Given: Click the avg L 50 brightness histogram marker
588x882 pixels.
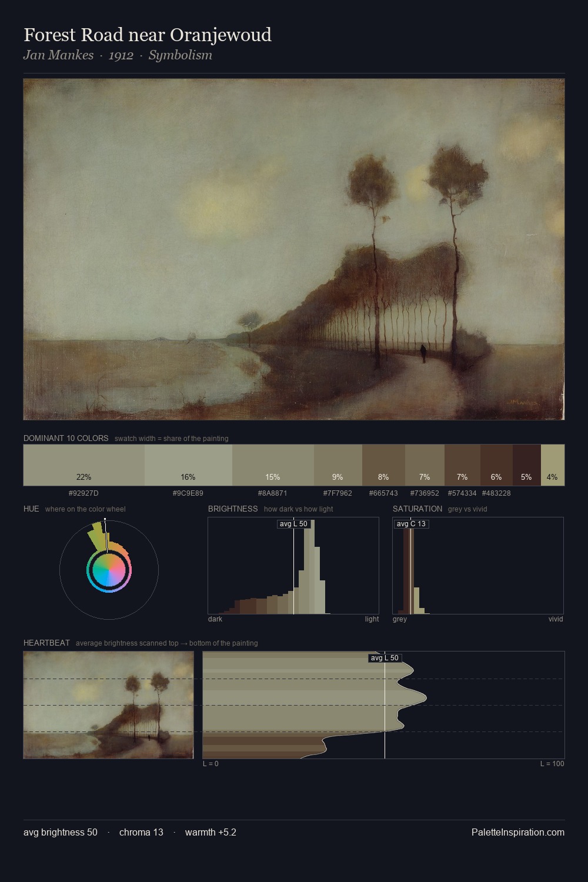Looking at the screenshot, I should pos(293,524).
